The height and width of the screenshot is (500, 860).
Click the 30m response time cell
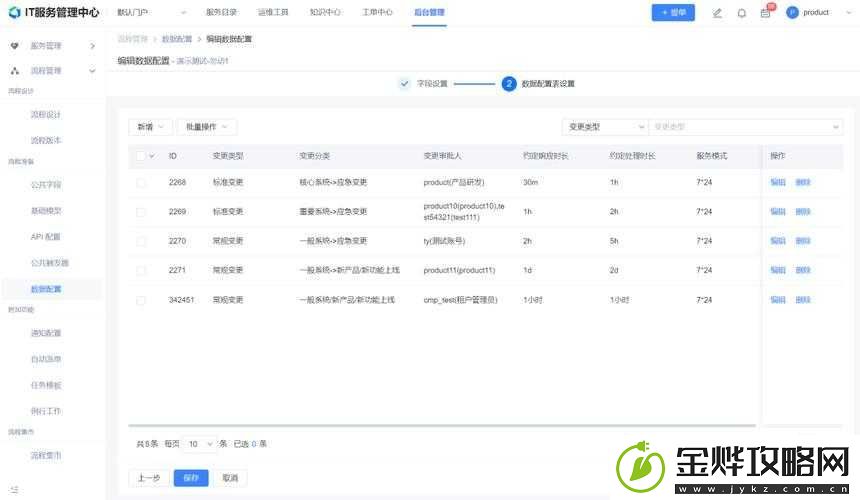[x=530, y=182]
